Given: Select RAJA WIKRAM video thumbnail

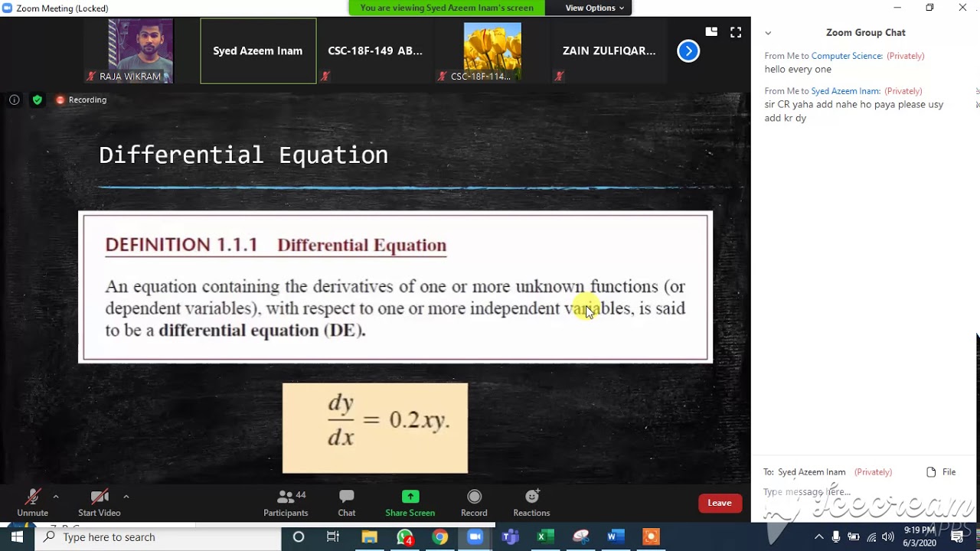Looking at the screenshot, I should tap(129, 51).
